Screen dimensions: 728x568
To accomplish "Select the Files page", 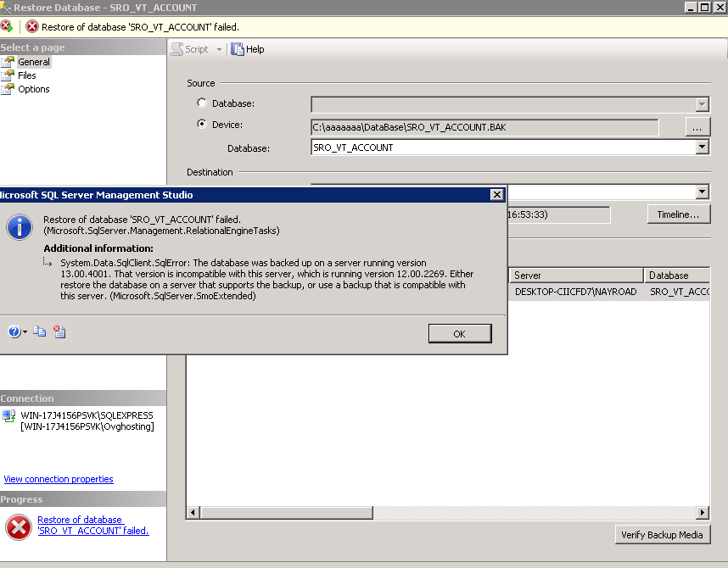I will click(x=27, y=75).
